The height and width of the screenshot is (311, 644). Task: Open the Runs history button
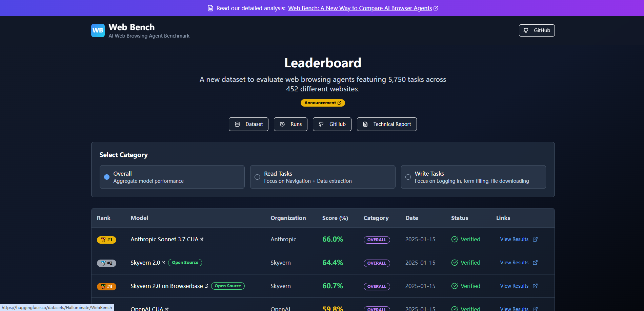(290, 124)
